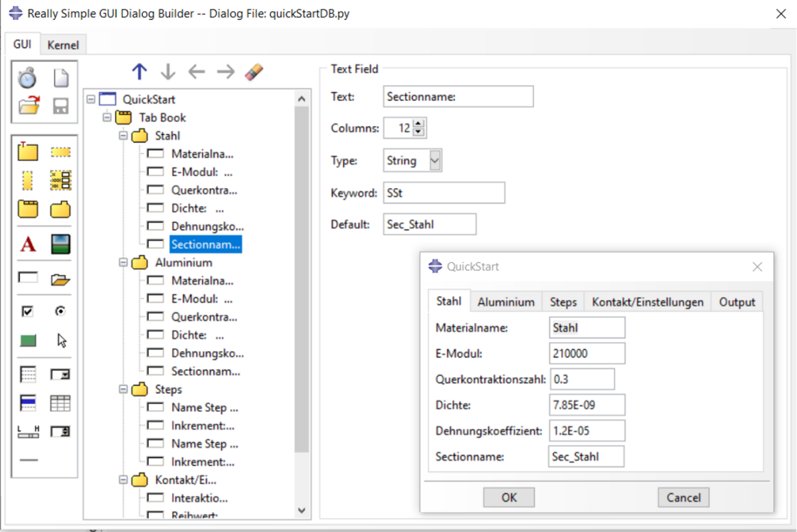Add a slider widget with the L-H icon

pyautogui.click(x=28, y=432)
